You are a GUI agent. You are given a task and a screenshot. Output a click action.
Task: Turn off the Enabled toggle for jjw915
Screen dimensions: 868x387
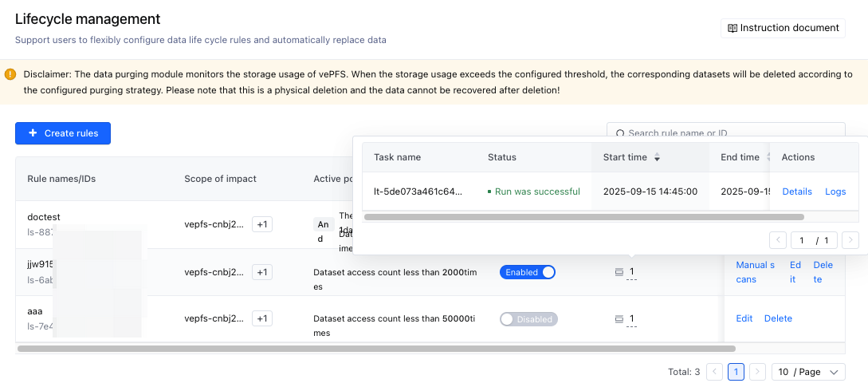pos(528,272)
